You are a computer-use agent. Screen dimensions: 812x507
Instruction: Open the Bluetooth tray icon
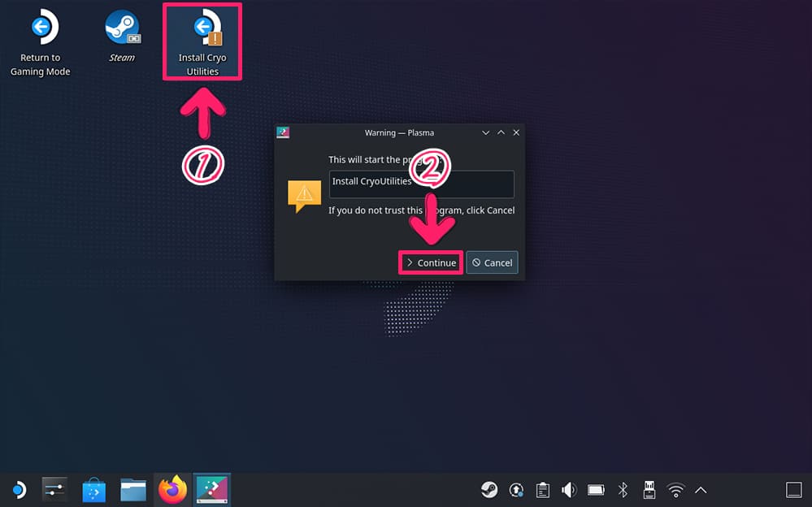click(x=623, y=489)
